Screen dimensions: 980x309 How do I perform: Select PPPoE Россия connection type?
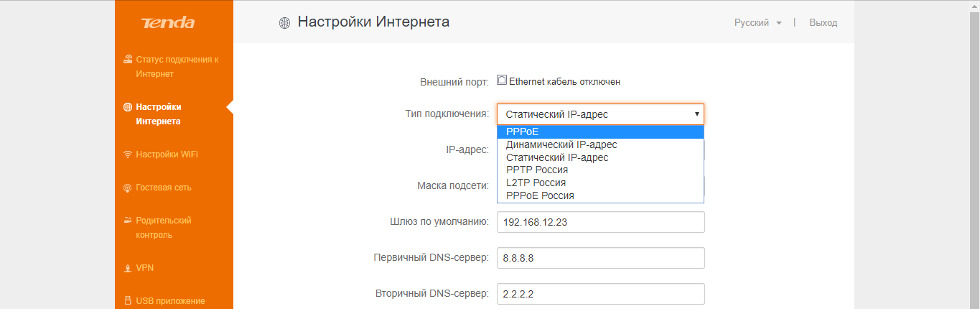539,195
